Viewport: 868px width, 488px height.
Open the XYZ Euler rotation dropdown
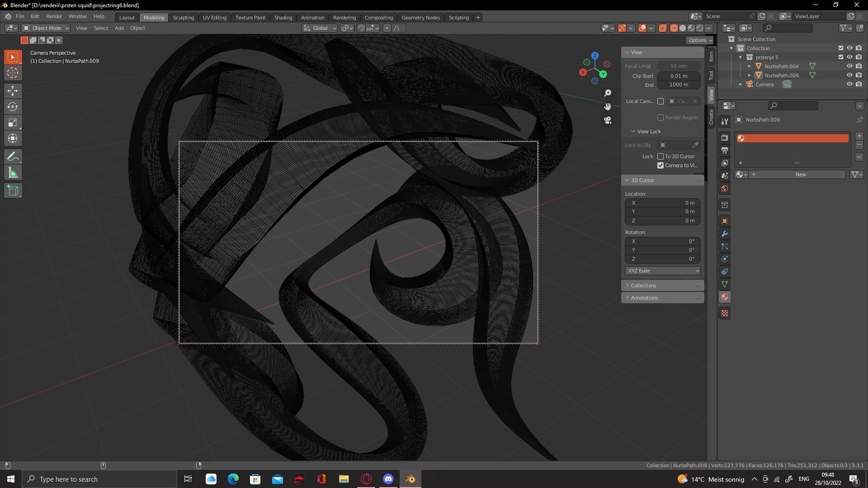tap(663, 271)
